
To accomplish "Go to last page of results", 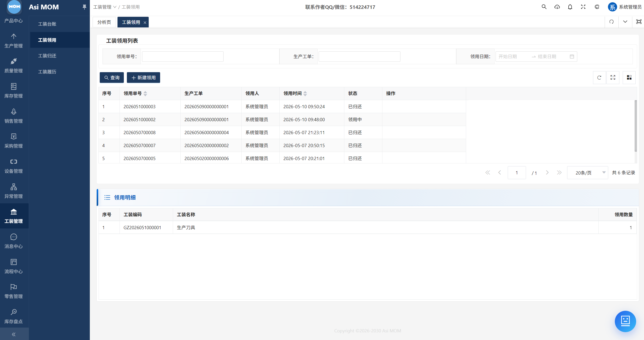I will 559,173.
